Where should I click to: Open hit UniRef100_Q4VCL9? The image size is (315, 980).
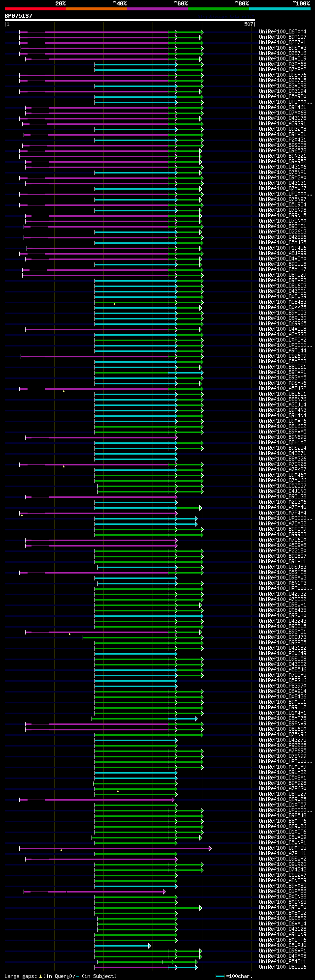point(283,59)
